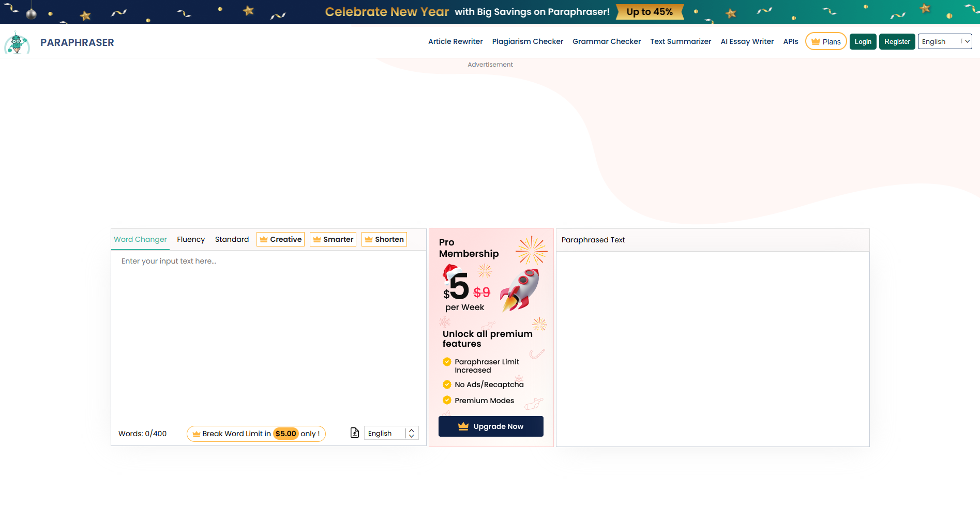Switch to the Fluency mode tab

click(191, 239)
